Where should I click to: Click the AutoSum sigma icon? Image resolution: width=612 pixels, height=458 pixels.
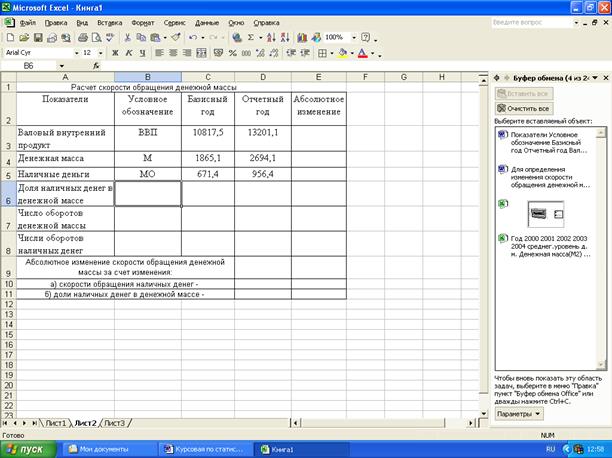pos(252,37)
